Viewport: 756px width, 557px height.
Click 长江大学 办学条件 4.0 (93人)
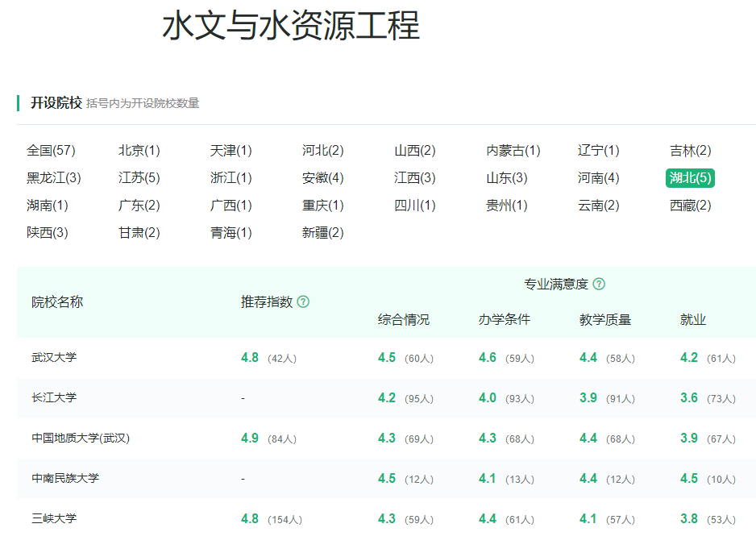[x=506, y=398]
